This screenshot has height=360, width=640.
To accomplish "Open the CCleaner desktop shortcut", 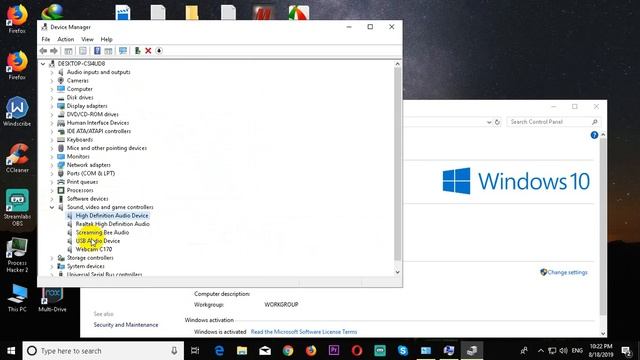I will (x=17, y=158).
